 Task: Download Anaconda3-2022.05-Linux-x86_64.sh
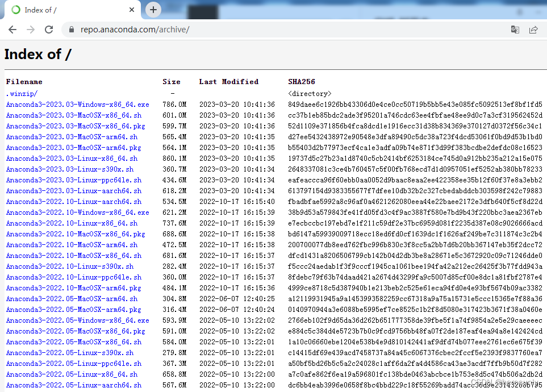point(72,374)
